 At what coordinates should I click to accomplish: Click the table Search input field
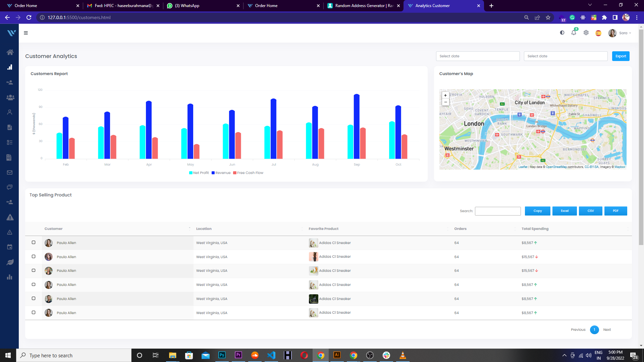498,211
